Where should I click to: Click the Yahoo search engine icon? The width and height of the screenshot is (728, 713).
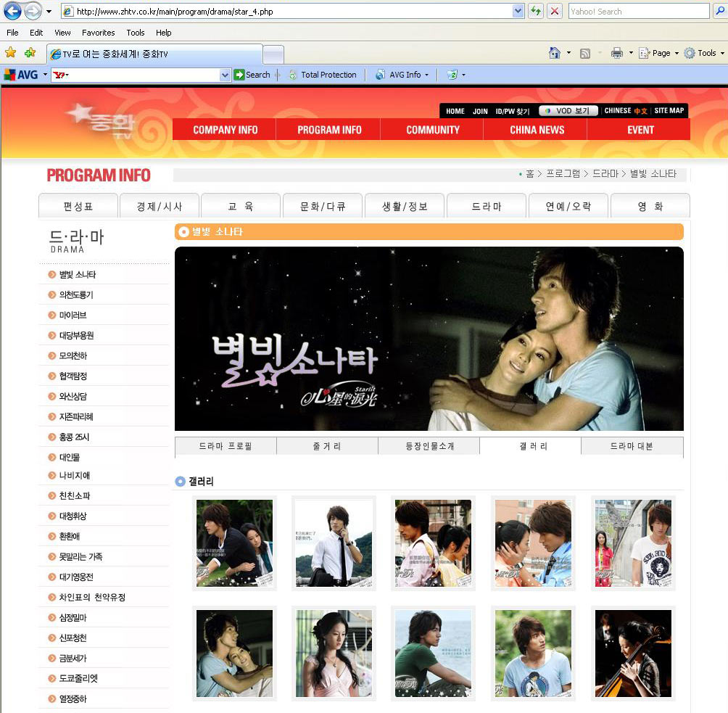click(x=59, y=75)
